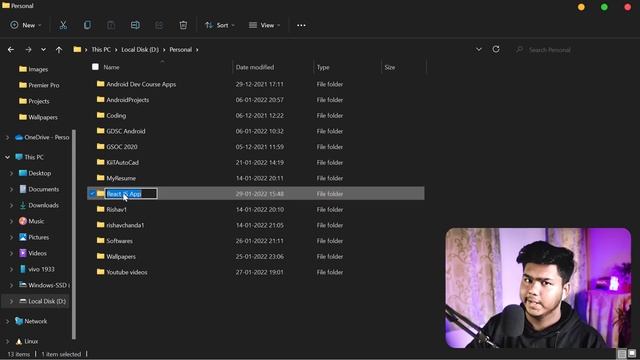Click the folder rename text box
This screenshot has width=640, height=360.
click(131, 194)
